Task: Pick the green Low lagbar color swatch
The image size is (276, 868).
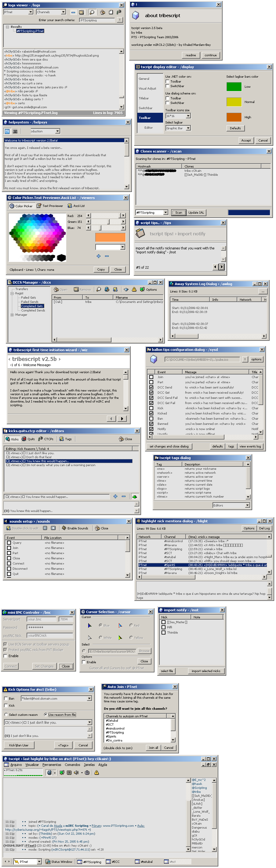Action: tap(234, 86)
